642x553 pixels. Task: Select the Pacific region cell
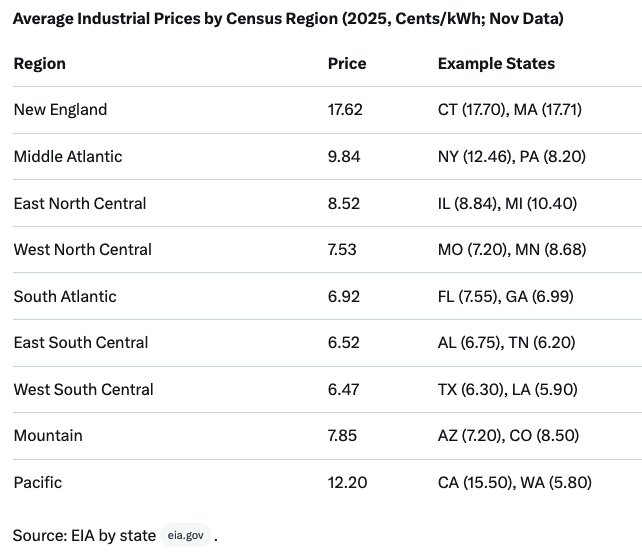38,482
